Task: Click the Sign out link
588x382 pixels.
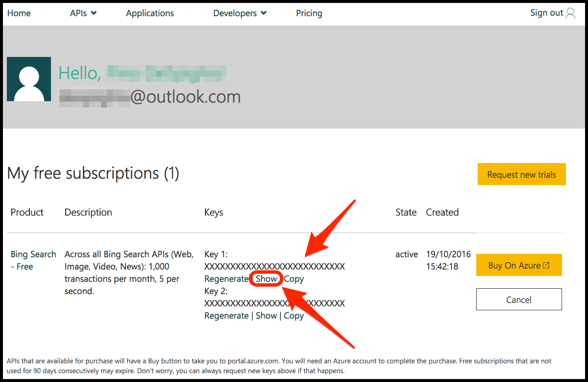Action: click(x=546, y=13)
